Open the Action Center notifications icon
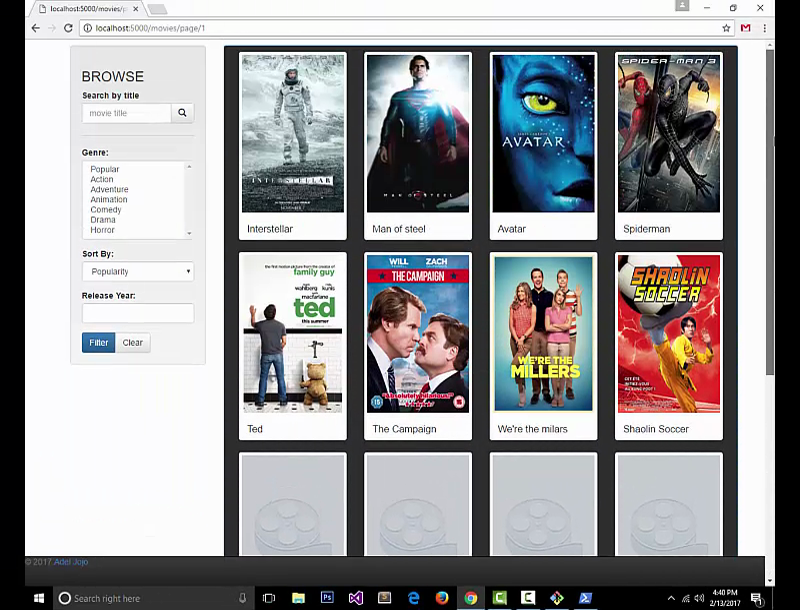Image resolution: width=800 pixels, height=610 pixels. (757, 598)
